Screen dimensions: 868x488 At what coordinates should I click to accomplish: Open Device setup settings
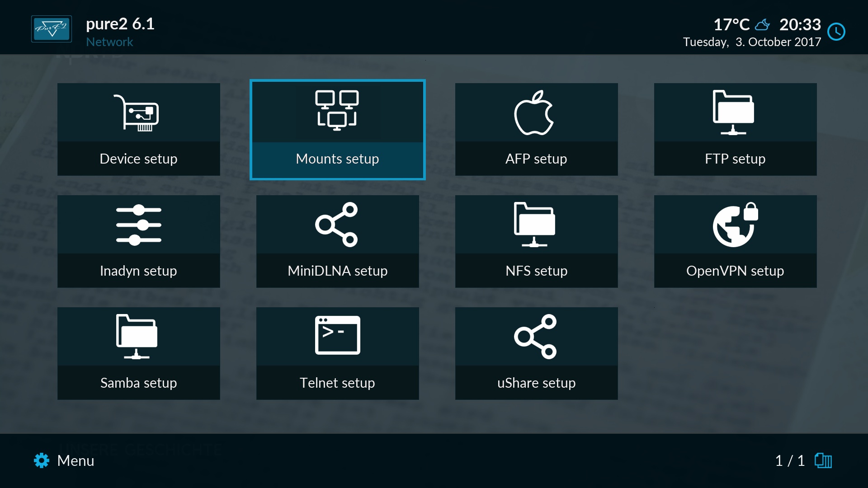coord(138,129)
